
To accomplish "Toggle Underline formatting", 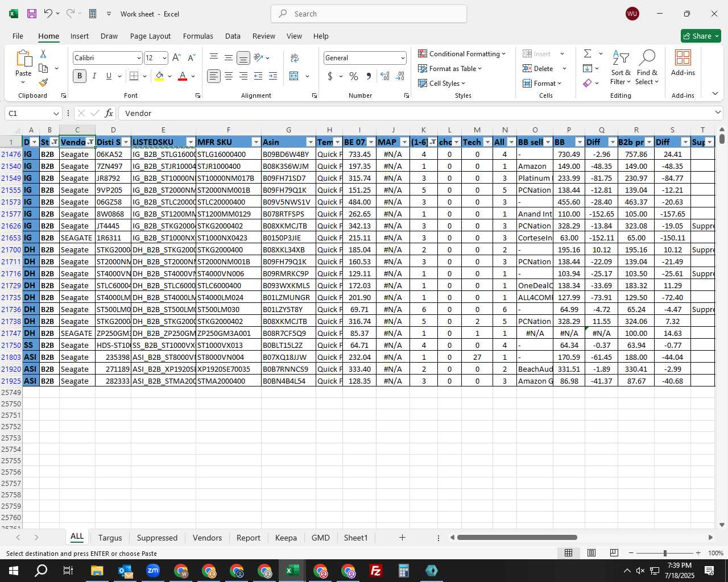I will [x=109, y=76].
